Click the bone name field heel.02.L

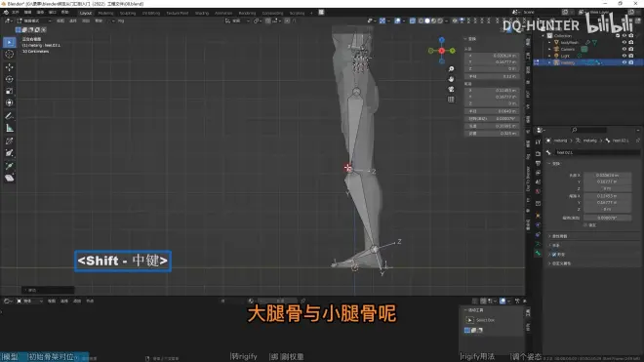point(597,152)
